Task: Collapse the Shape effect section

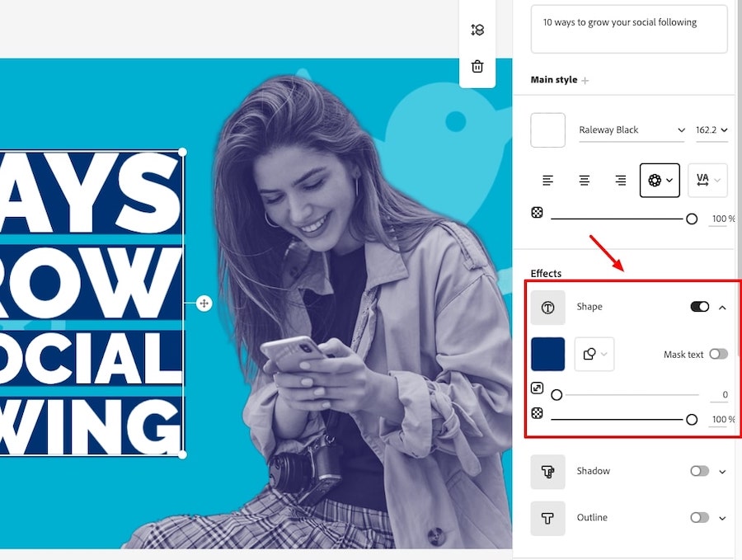Action: [x=722, y=308]
